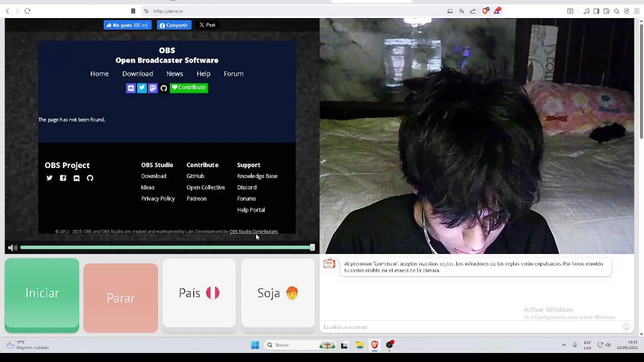Image resolution: width=644 pixels, height=362 pixels.
Task: Go back with the browser back arrow
Action: (7, 11)
